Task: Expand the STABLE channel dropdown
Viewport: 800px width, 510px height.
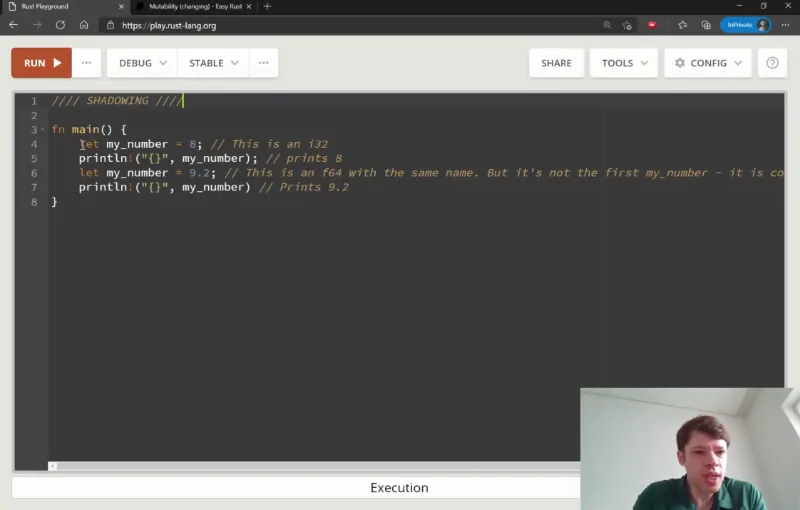Action: click(213, 63)
